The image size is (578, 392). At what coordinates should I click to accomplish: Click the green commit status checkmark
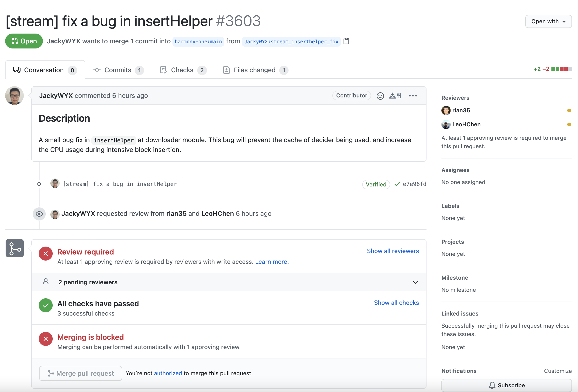tap(397, 184)
